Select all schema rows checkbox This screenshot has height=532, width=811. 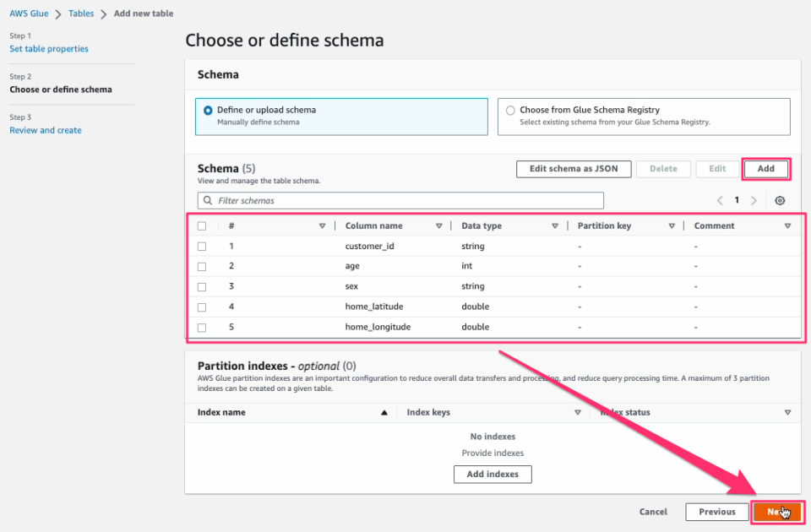(x=200, y=225)
